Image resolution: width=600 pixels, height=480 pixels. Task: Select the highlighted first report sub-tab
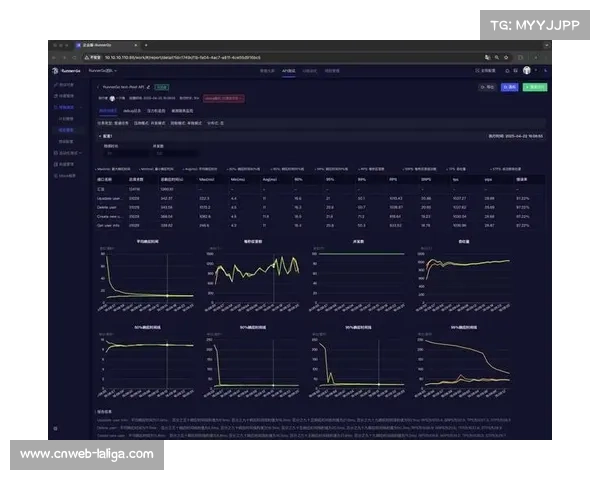click(x=108, y=110)
